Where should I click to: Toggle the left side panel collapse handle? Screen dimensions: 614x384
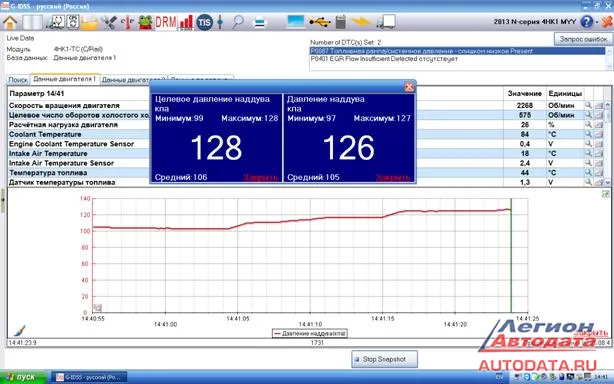[3, 200]
